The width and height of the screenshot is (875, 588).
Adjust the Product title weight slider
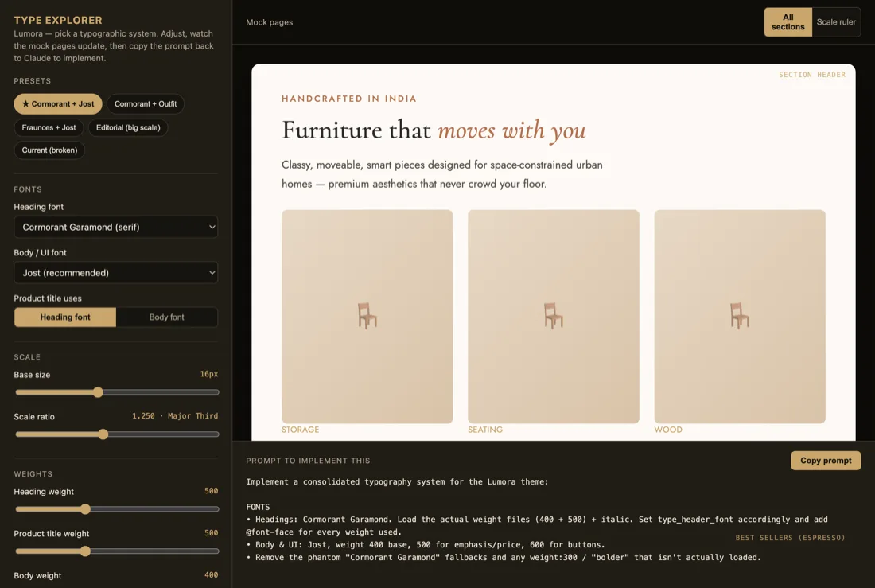[x=117, y=551]
